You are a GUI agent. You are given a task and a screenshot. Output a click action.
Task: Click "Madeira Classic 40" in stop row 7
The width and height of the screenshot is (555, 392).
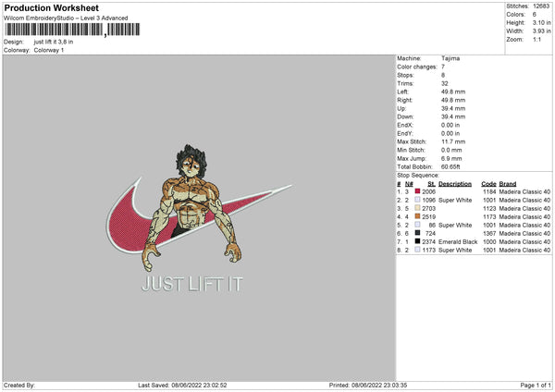tap(524, 242)
